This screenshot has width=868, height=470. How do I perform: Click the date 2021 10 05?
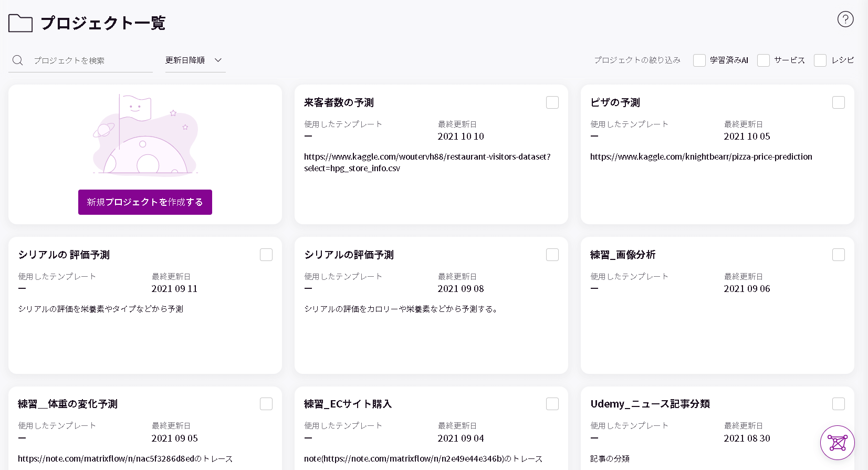point(747,137)
